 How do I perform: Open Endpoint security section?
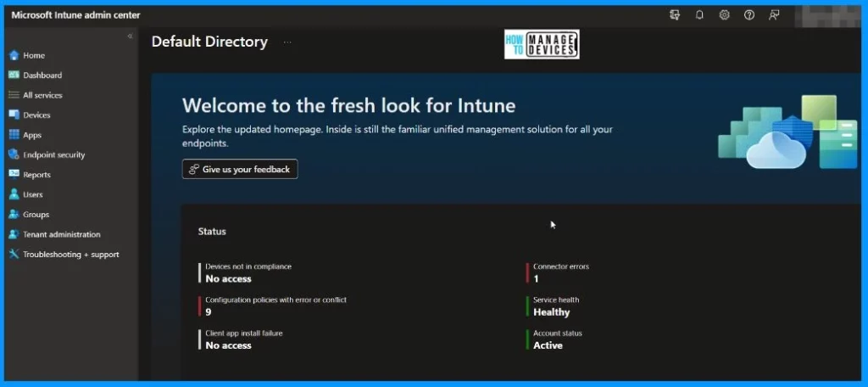coord(53,154)
